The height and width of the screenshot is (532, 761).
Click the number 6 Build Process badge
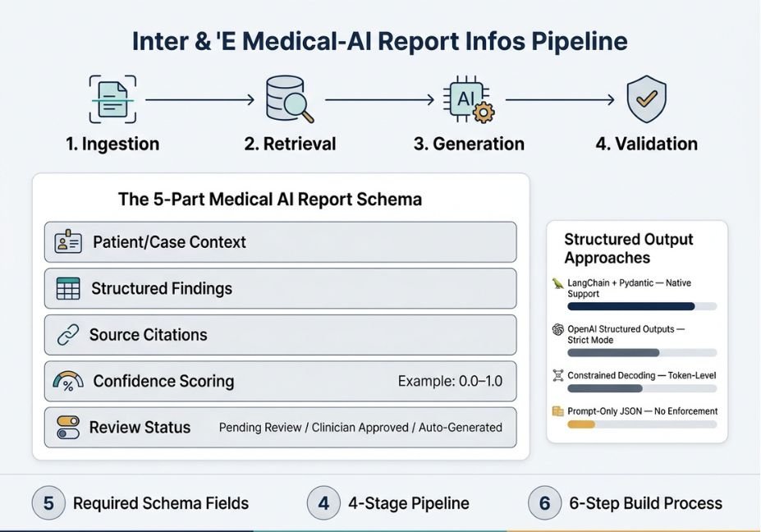click(544, 503)
